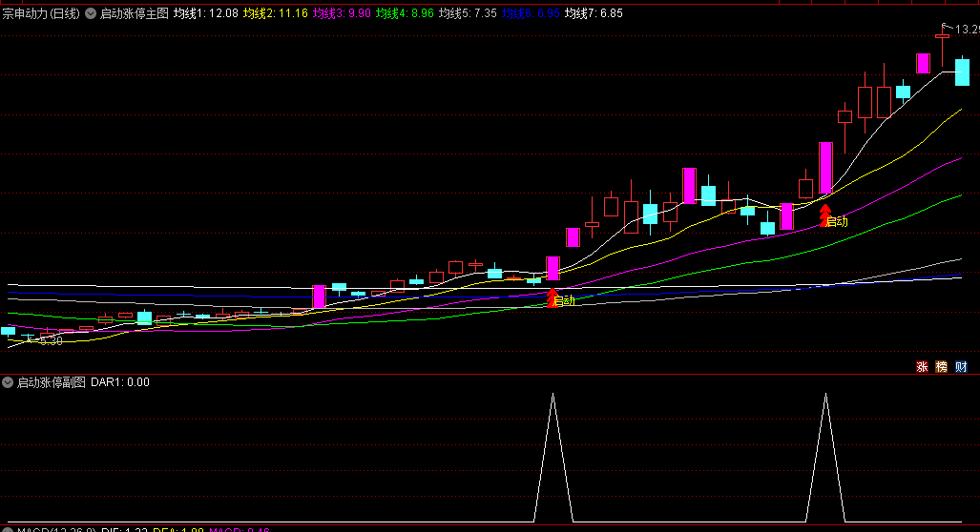980x532 pixels.
Task: Click the first red 启动 arrow signal
Action: tap(553, 297)
